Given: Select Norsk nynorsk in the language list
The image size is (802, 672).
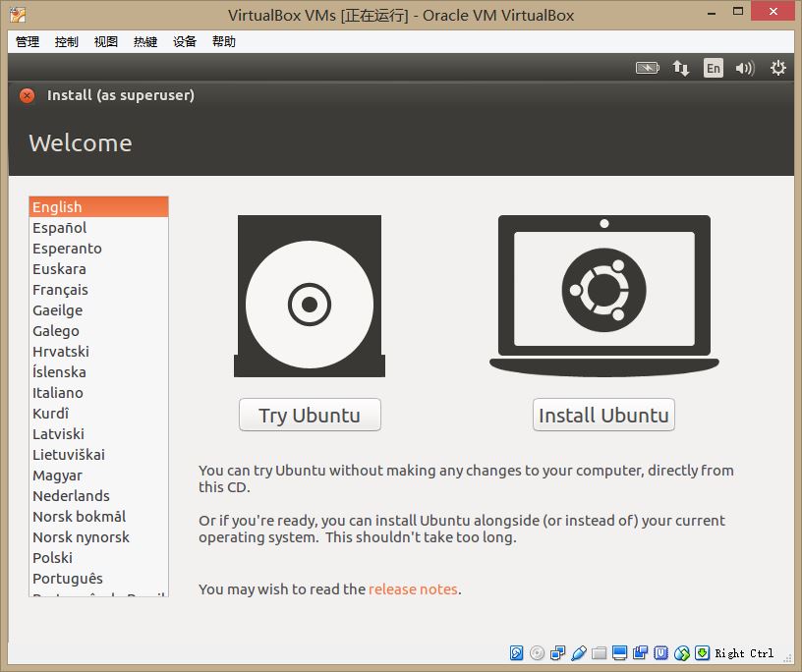Looking at the screenshot, I should (x=98, y=537).
